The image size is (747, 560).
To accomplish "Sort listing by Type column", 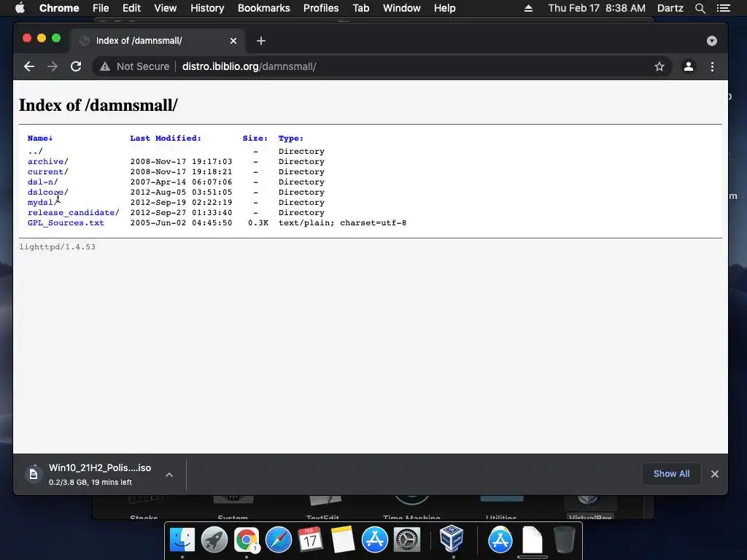I will click(290, 138).
